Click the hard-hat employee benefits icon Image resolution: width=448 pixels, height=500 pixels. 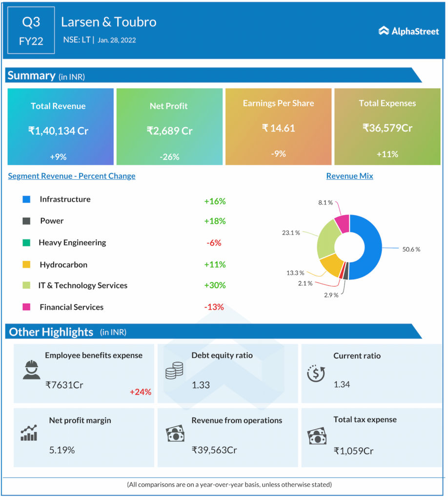pos(32,370)
